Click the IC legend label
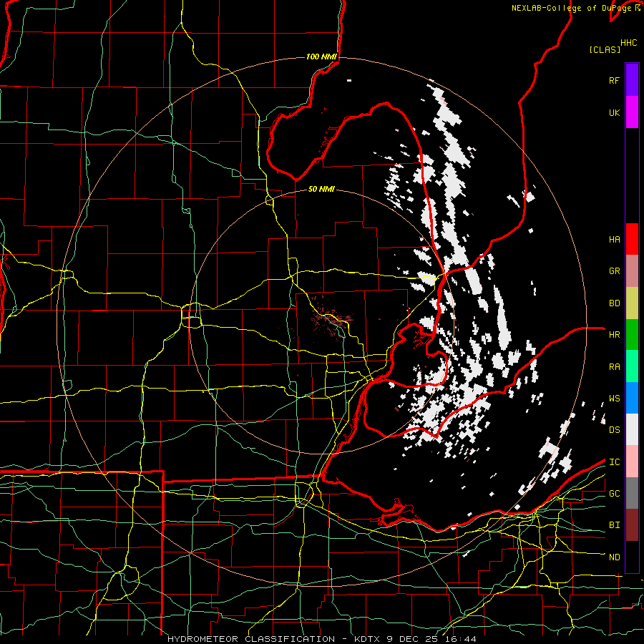Screen dimensions: 644x644 click(615, 462)
